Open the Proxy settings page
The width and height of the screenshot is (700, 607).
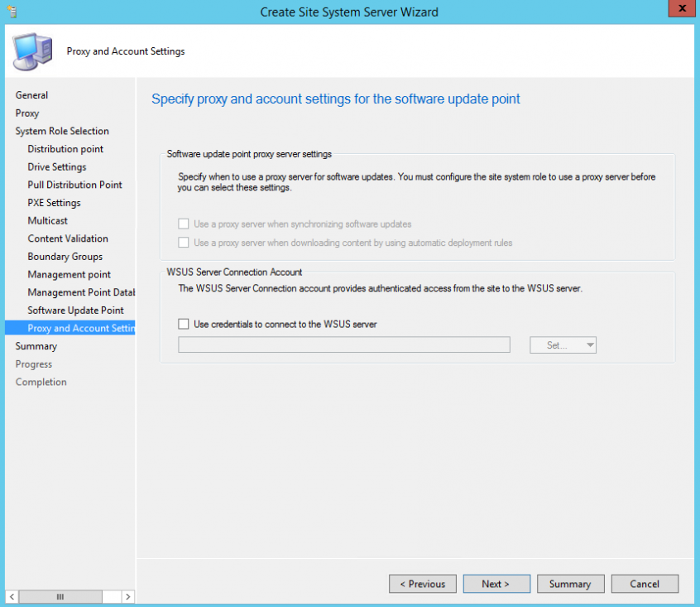(x=26, y=113)
